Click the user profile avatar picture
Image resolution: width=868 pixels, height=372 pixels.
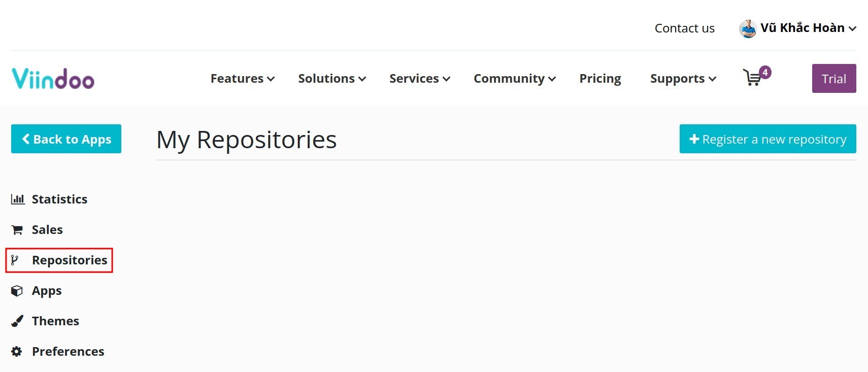coord(747,28)
